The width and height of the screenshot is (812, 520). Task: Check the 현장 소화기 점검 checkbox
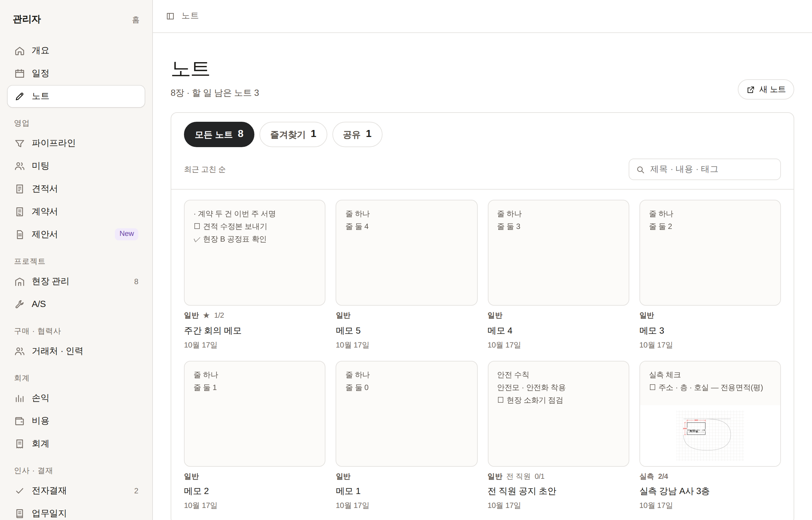point(501,400)
